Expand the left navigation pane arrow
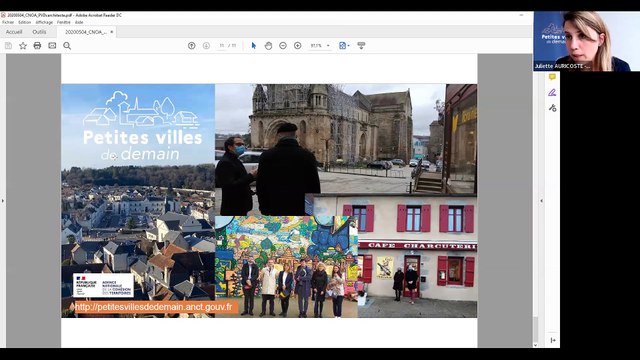This screenshot has width=640, height=360. tap(3, 200)
